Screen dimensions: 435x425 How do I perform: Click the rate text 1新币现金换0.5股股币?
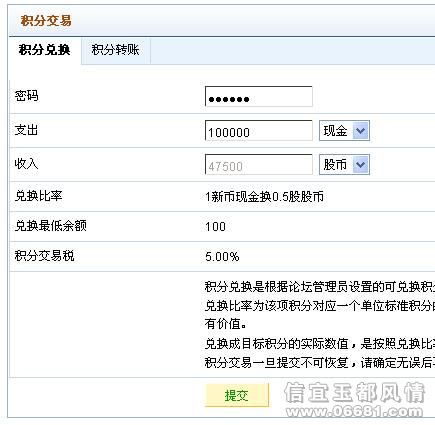[x=264, y=197]
